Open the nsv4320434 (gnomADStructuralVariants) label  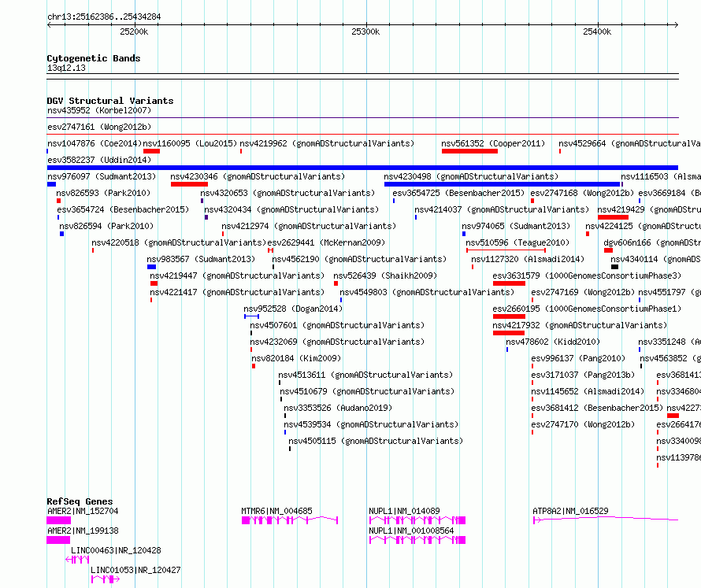[291, 209]
